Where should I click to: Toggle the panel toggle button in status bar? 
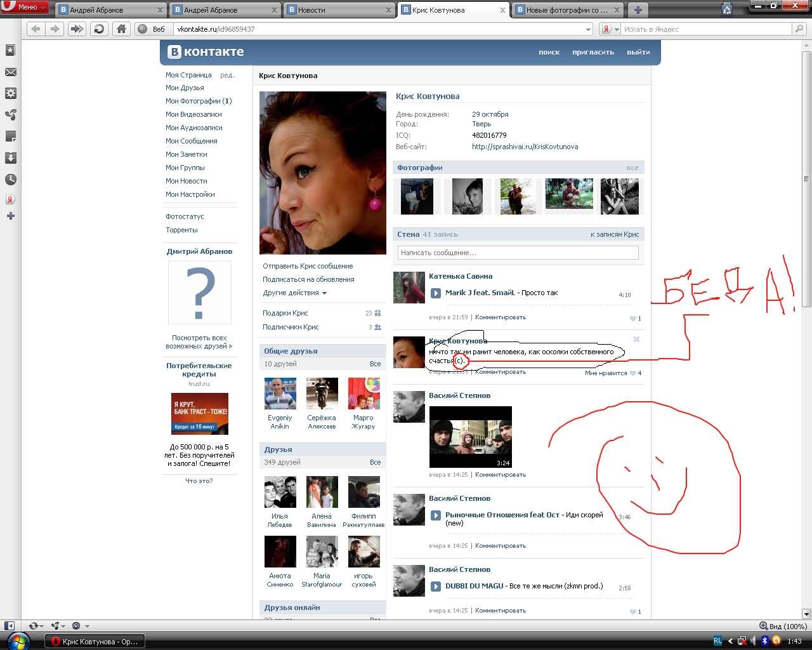[10, 626]
